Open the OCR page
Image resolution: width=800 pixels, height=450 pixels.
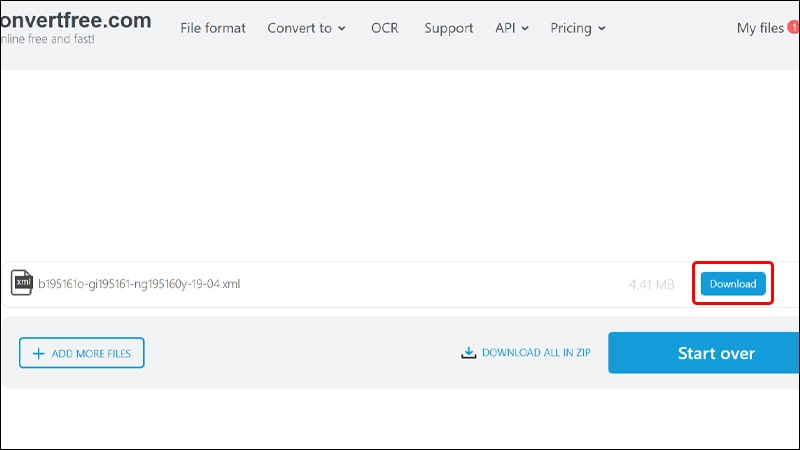385,28
